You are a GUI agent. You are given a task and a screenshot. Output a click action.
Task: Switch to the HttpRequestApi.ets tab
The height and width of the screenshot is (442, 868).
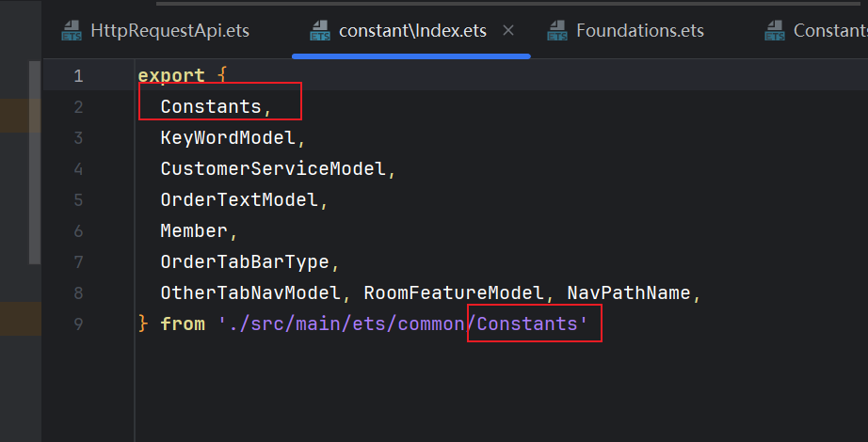(169, 31)
